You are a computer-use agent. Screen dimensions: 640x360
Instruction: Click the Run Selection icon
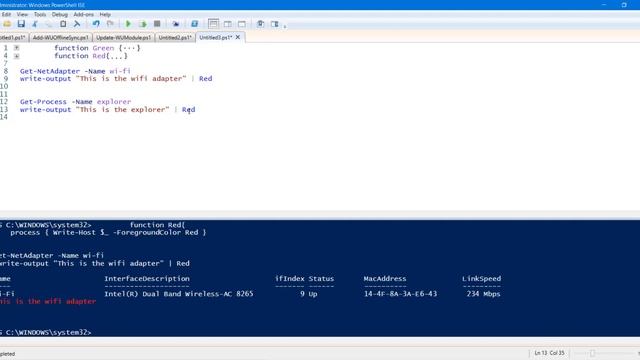pyautogui.click(x=142, y=24)
